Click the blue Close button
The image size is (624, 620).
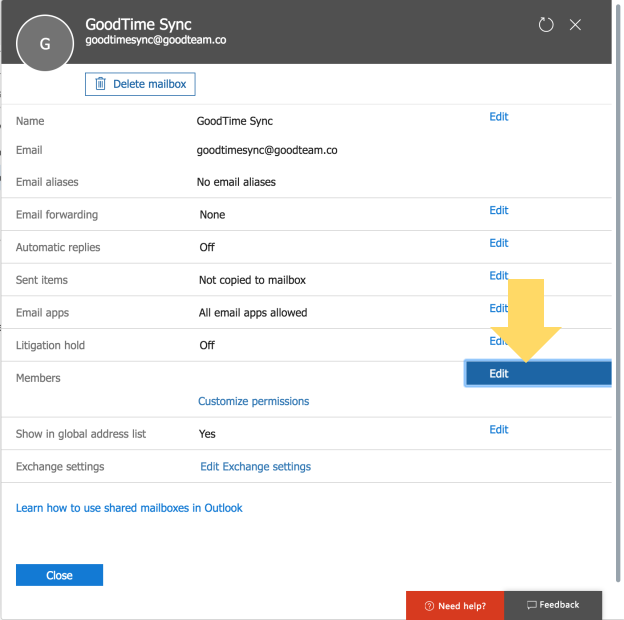[x=59, y=575]
